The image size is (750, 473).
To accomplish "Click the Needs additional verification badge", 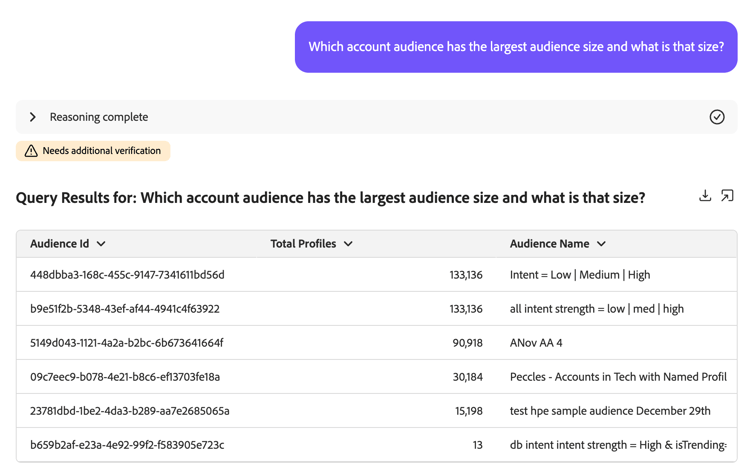I will click(x=93, y=151).
